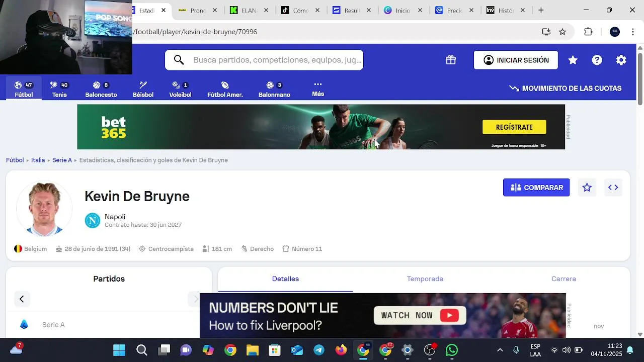Open File Explorer from taskbar

[x=252, y=350]
